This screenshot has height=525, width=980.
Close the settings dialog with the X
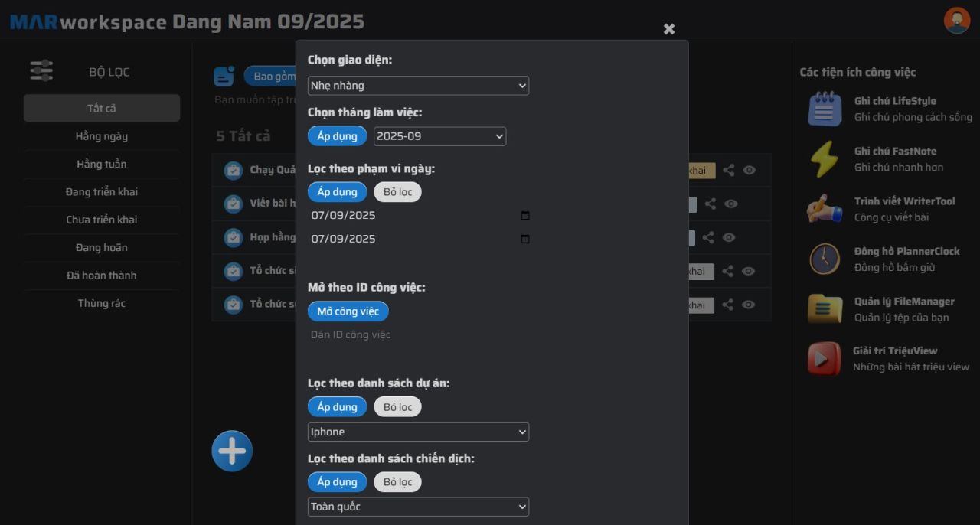669,29
